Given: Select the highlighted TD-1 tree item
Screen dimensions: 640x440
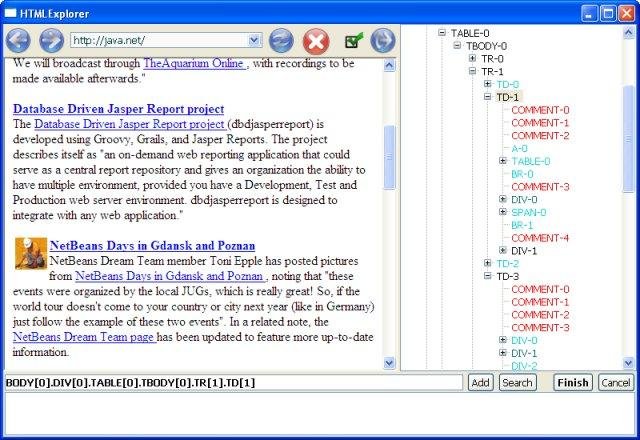Looking at the screenshot, I should [x=508, y=97].
